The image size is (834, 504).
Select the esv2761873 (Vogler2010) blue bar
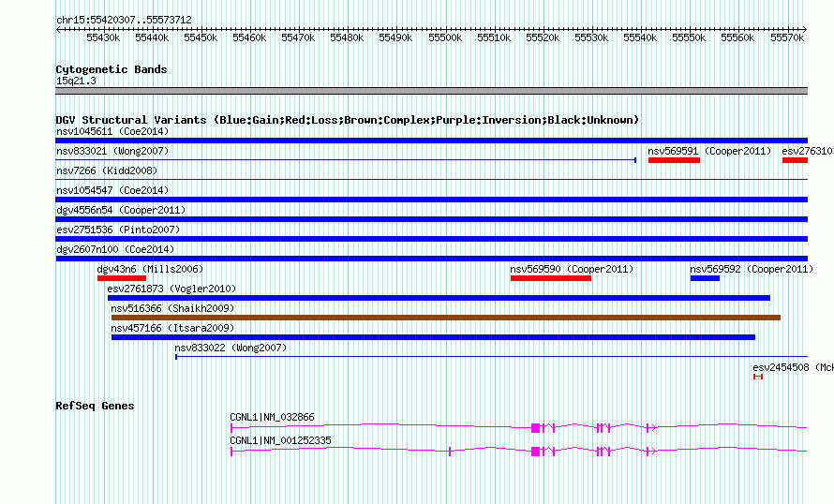[439, 298]
